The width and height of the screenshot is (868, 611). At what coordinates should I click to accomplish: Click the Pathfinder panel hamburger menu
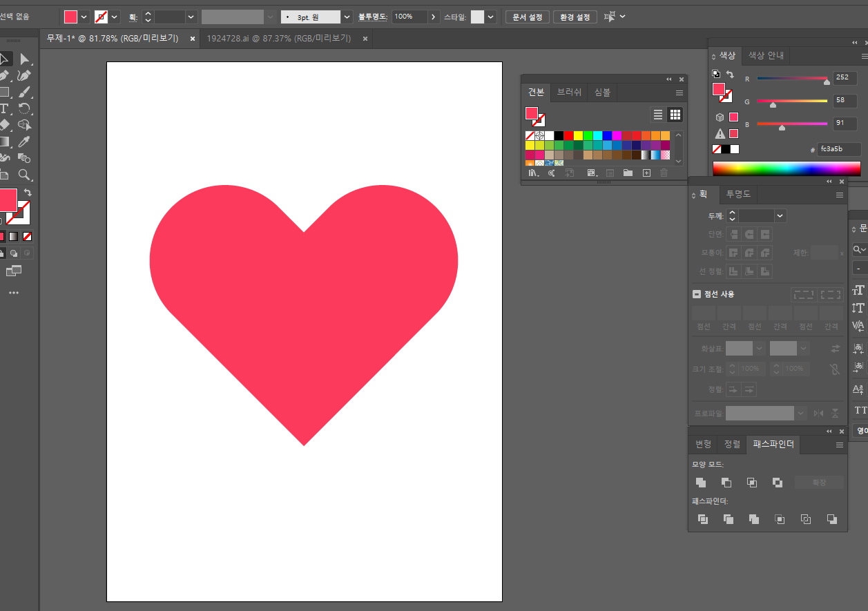[840, 445]
